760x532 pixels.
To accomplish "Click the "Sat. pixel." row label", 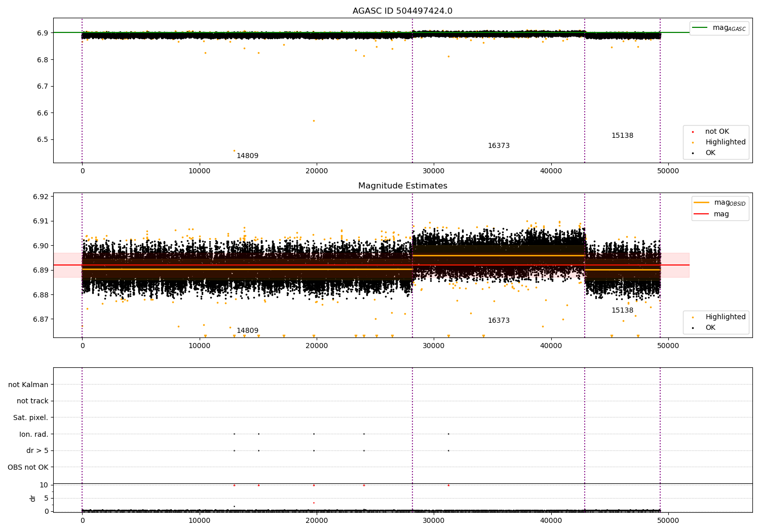I will [31, 417].
